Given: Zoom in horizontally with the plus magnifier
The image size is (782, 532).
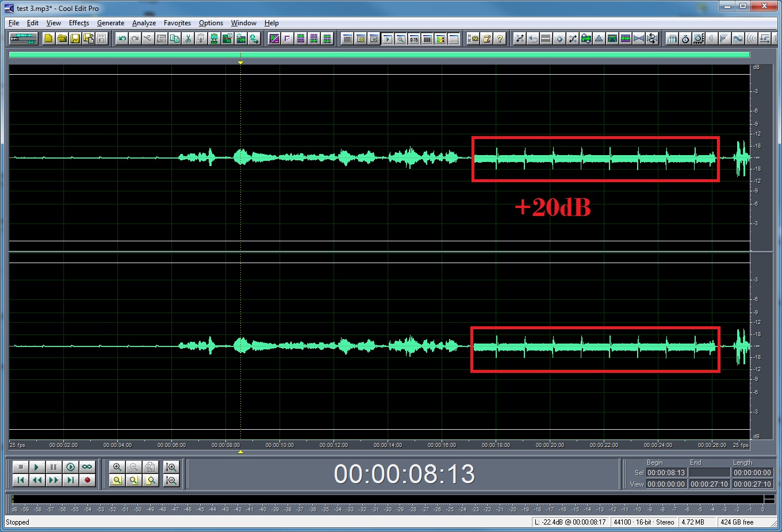Looking at the screenshot, I should pos(117,467).
